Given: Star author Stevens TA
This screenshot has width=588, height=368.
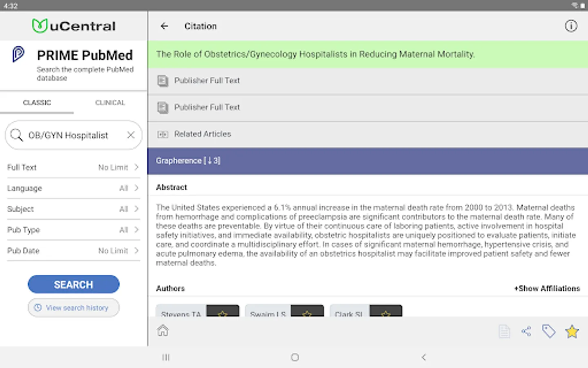Looking at the screenshot, I should 223,312.
